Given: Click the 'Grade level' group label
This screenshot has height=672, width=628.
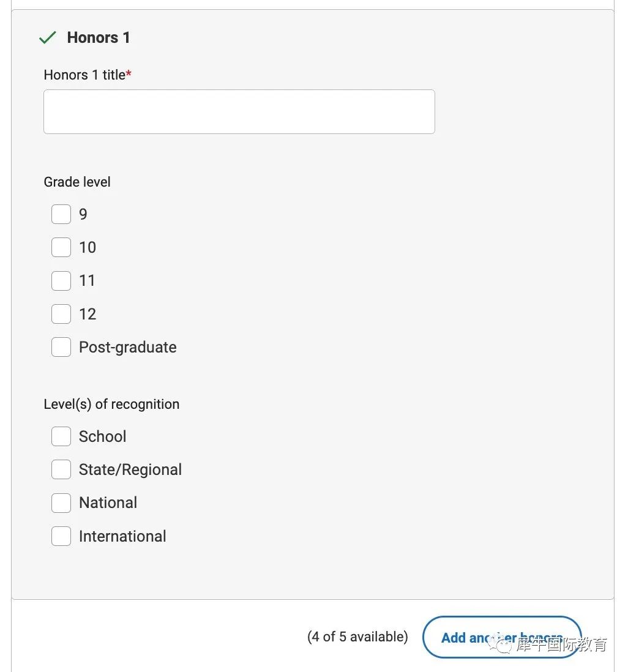Looking at the screenshot, I should click(x=77, y=182).
